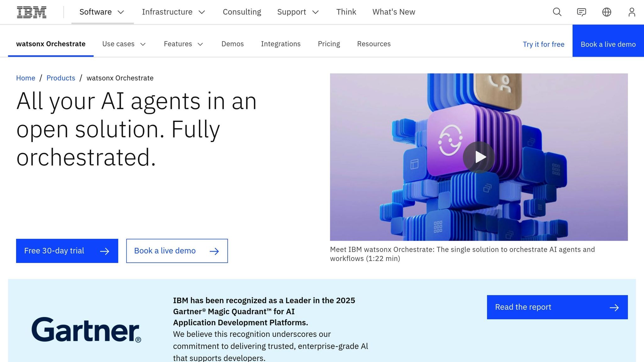Open the chat assistant icon
The width and height of the screenshot is (644, 362).
click(x=582, y=12)
